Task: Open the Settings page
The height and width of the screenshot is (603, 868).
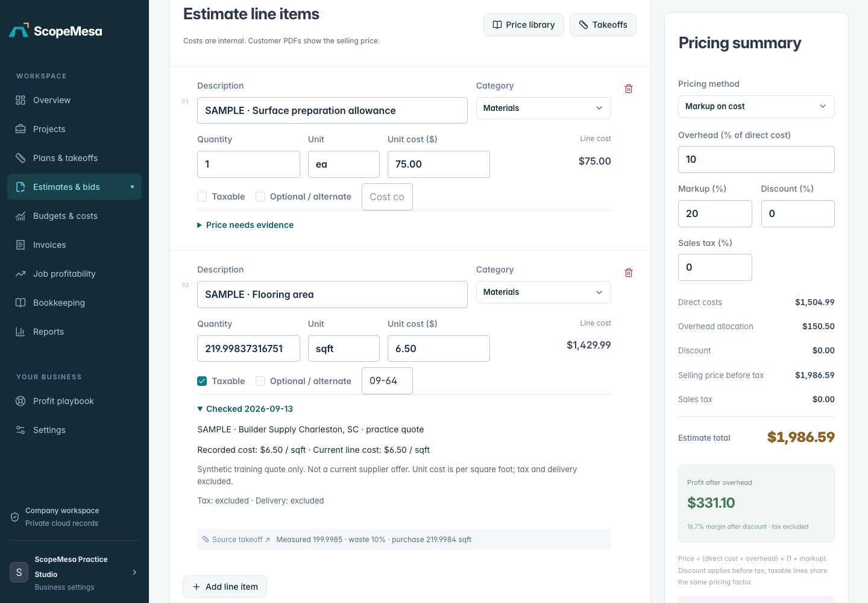Action: 74,430
